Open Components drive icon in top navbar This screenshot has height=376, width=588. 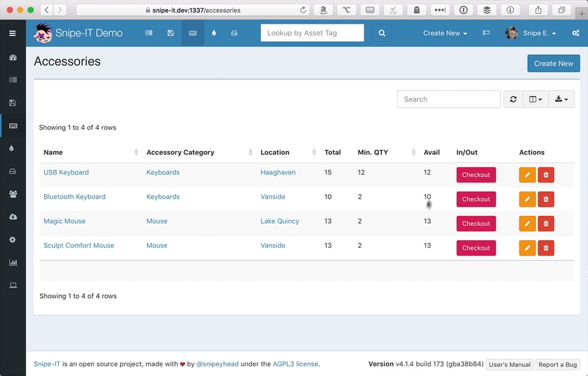click(234, 33)
